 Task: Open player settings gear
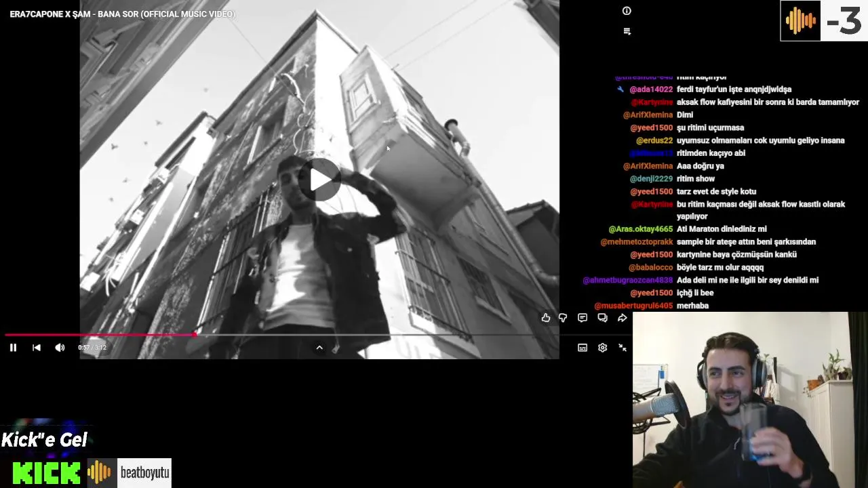pyautogui.click(x=602, y=348)
